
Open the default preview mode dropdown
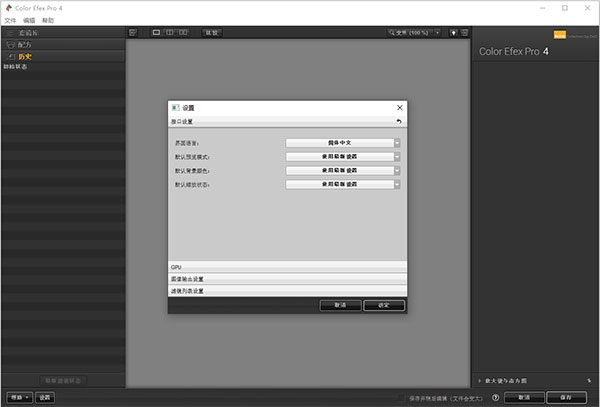click(343, 156)
